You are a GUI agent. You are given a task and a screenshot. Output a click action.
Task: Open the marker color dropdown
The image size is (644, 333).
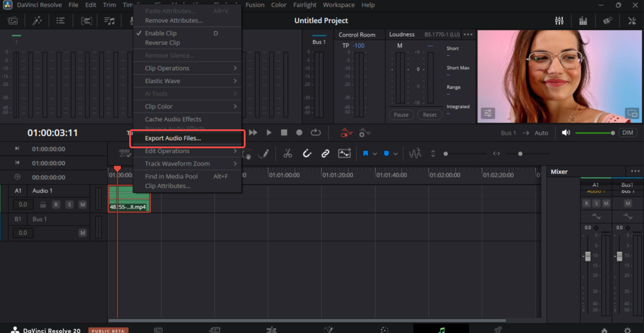(x=394, y=153)
